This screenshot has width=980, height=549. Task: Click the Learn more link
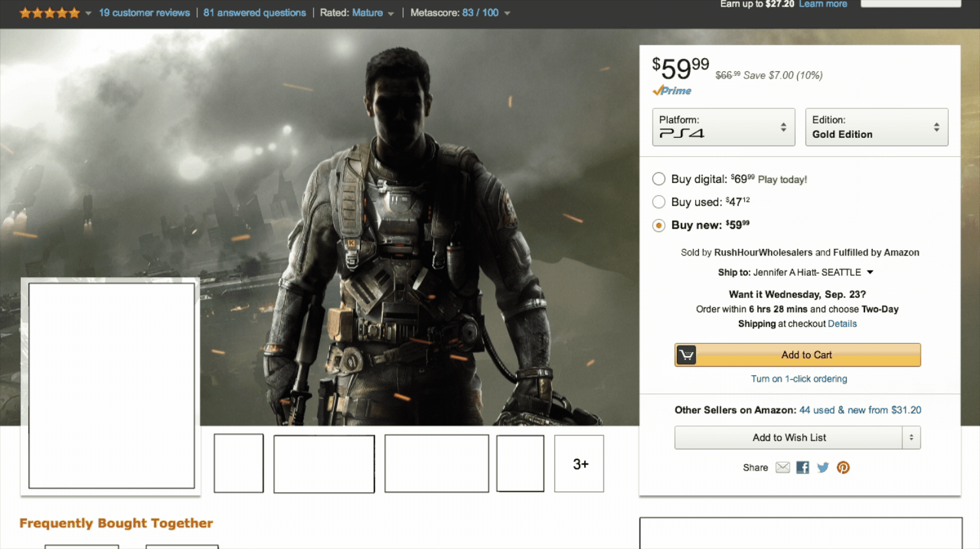pyautogui.click(x=823, y=4)
